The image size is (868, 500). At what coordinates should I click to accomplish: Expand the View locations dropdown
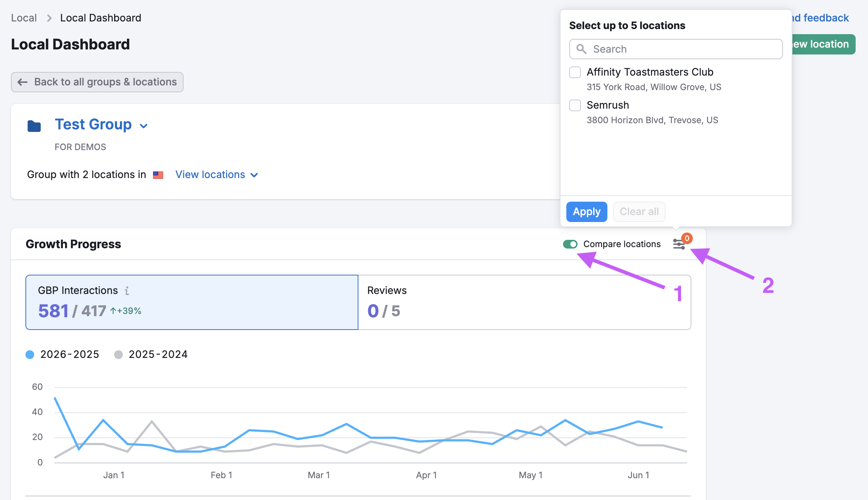point(217,175)
